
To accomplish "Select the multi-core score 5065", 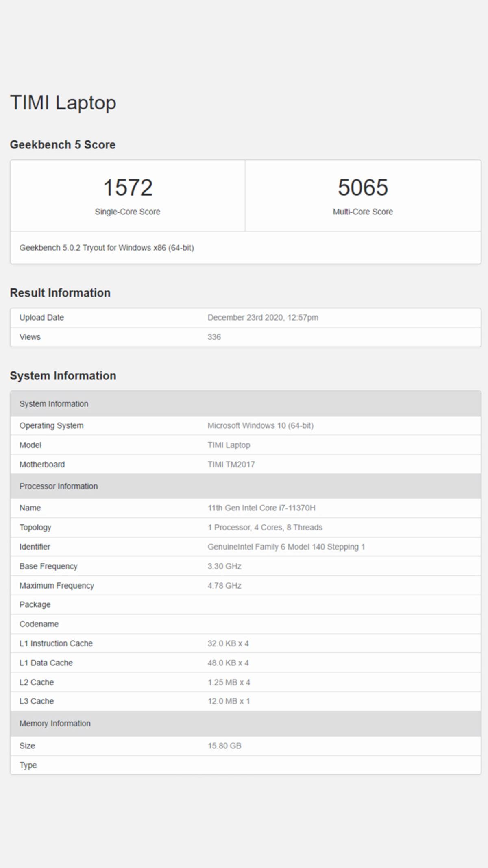I will click(x=363, y=188).
